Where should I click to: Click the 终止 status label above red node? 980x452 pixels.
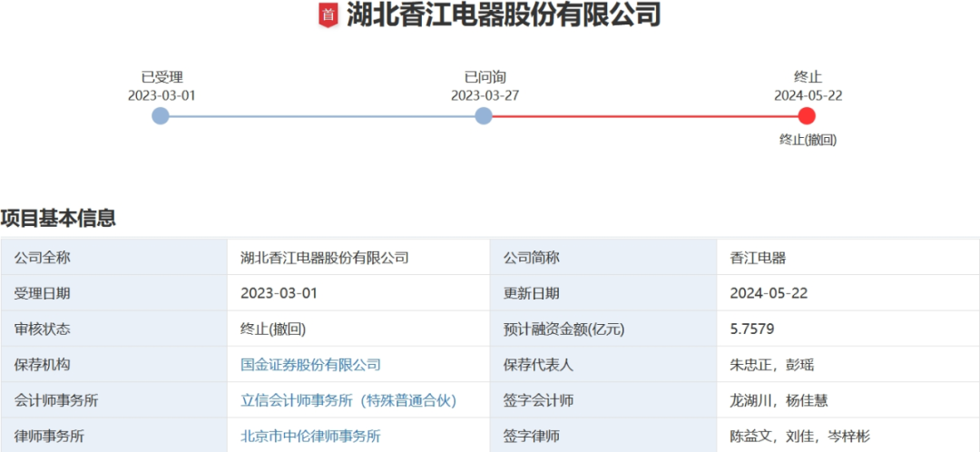click(808, 77)
